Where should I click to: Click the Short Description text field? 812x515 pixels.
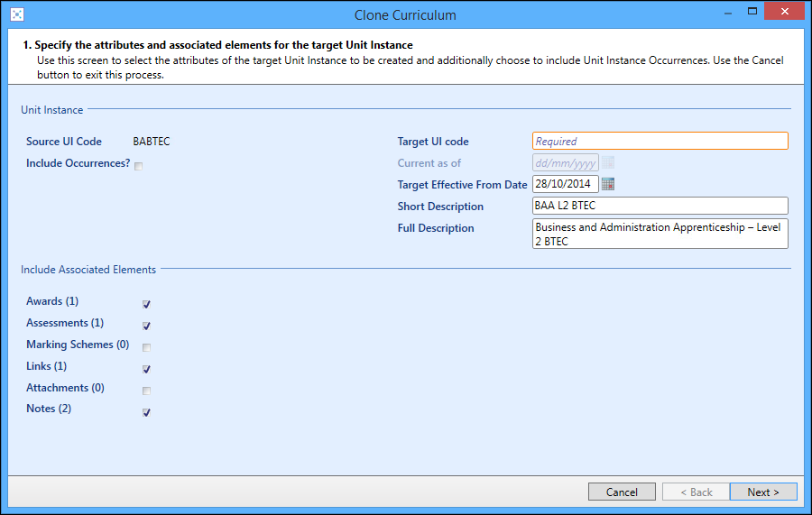click(x=660, y=206)
